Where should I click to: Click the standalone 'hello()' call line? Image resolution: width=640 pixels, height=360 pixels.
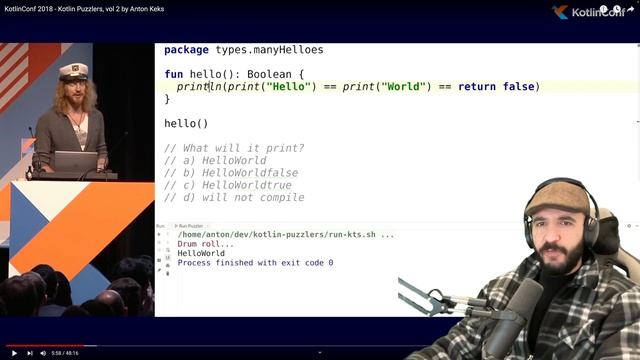(x=186, y=123)
